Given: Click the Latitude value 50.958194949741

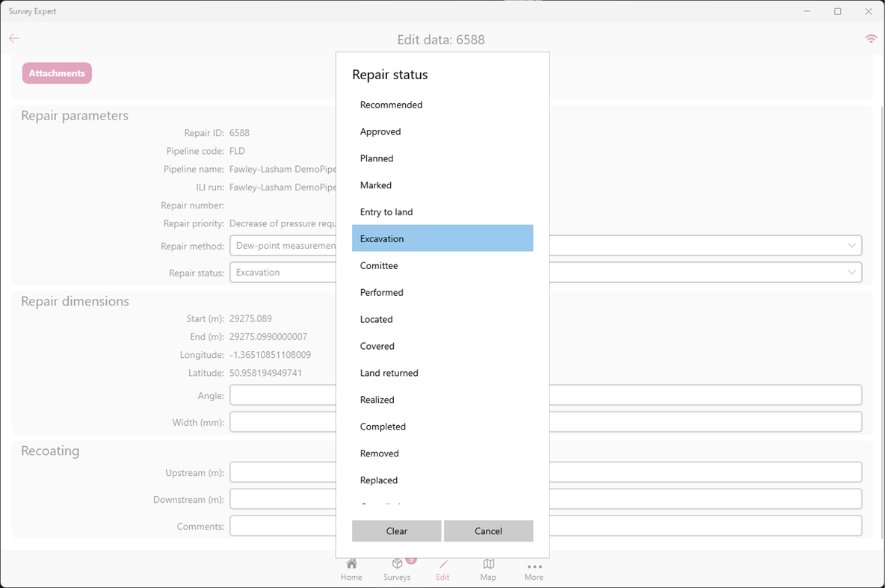Looking at the screenshot, I should pyautogui.click(x=265, y=373).
